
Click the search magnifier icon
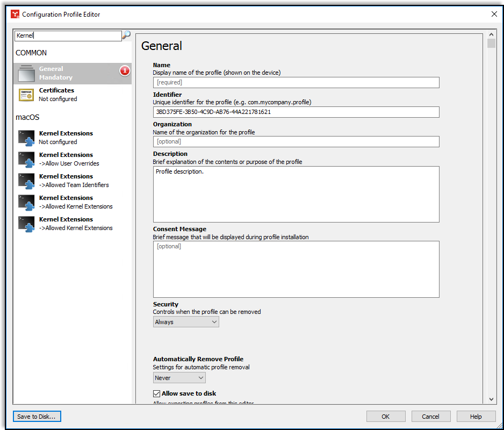(127, 34)
